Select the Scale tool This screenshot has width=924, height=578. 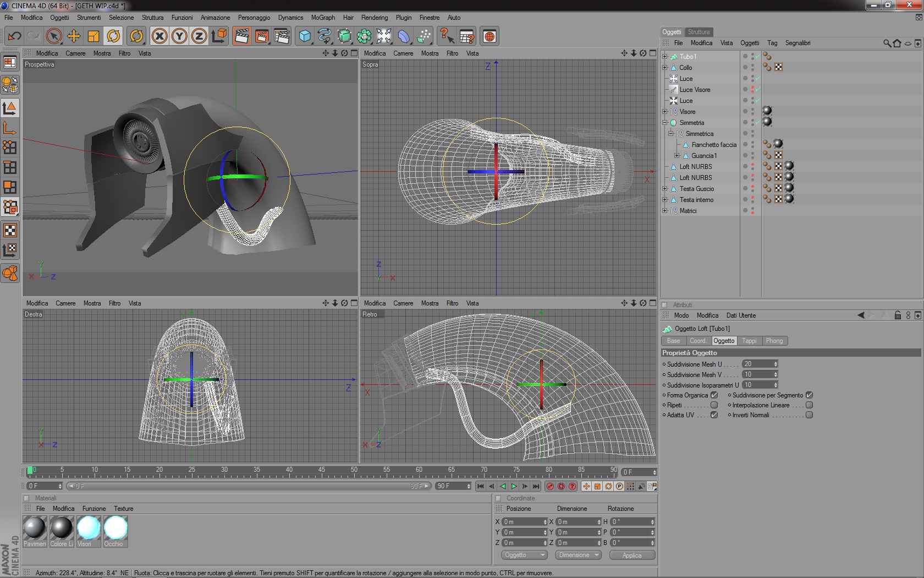coord(94,36)
